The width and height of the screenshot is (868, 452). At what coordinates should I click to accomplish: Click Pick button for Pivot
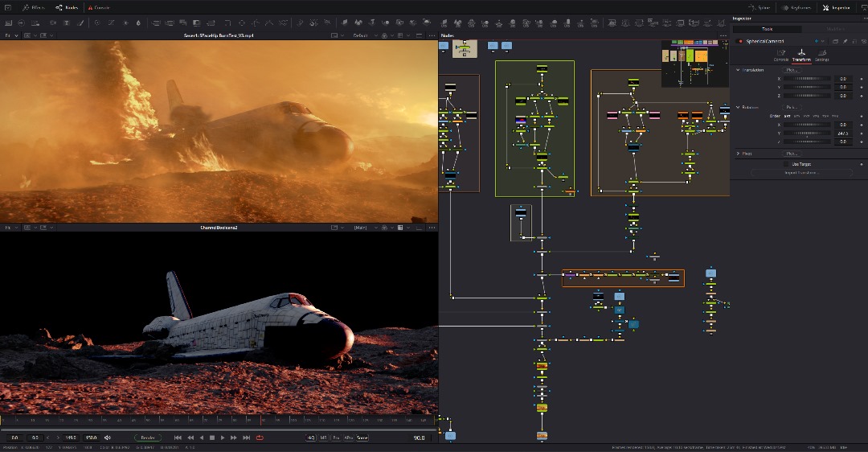[x=792, y=154]
